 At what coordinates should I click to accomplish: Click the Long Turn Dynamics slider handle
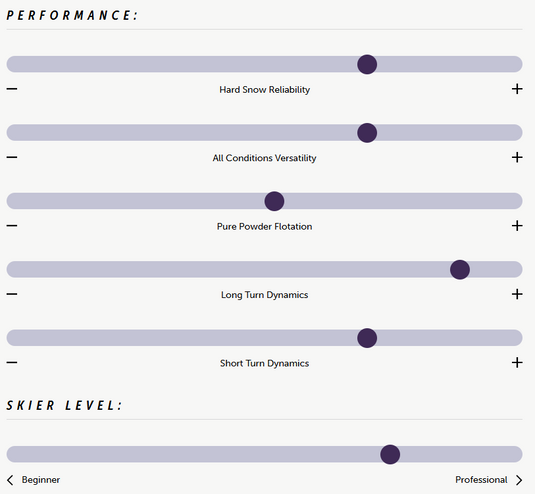460,270
